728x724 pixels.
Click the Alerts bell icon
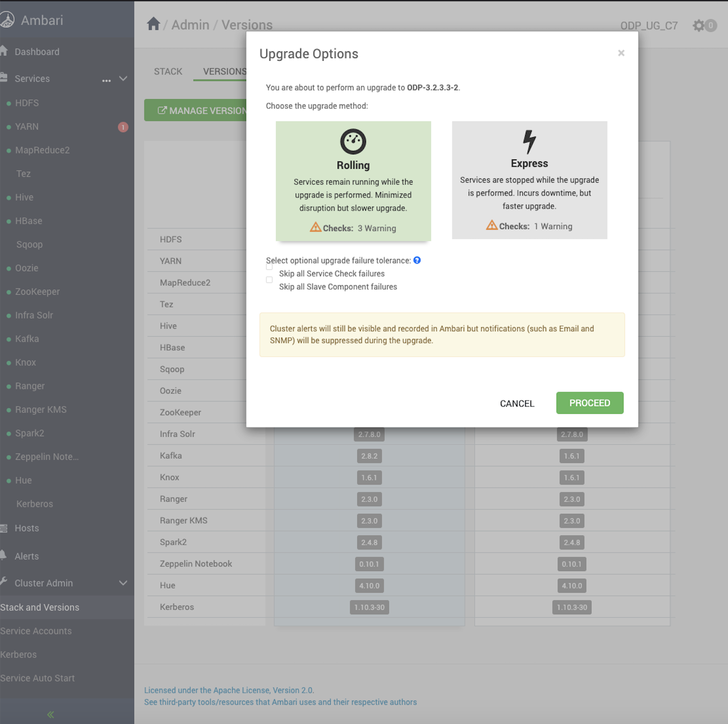click(3, 555)
